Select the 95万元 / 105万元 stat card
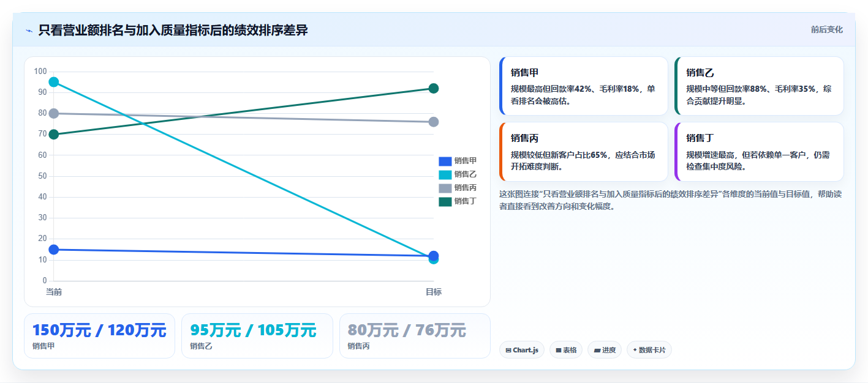Viewport: 868px width, 383px height. point(257,336)
